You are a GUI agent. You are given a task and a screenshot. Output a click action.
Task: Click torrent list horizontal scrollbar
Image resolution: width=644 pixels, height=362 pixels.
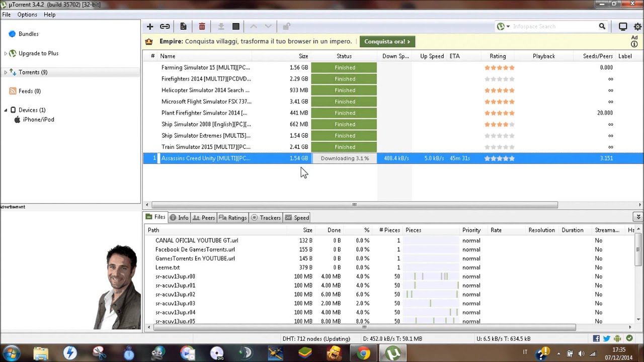click(x=354, y=205)
